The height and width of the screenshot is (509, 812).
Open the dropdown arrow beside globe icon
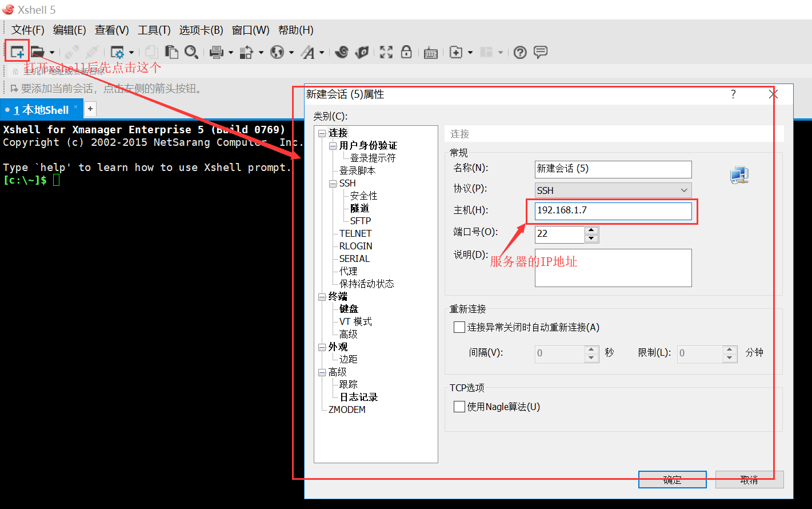[291, 53]
